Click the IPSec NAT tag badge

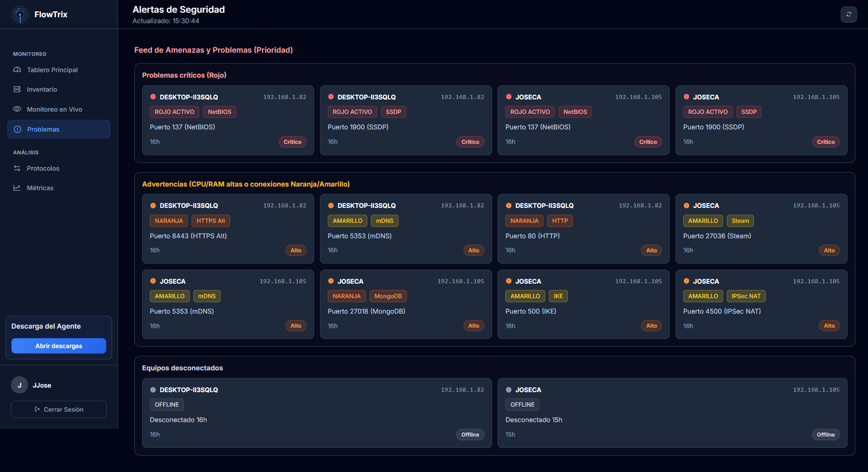pos(746,296)
